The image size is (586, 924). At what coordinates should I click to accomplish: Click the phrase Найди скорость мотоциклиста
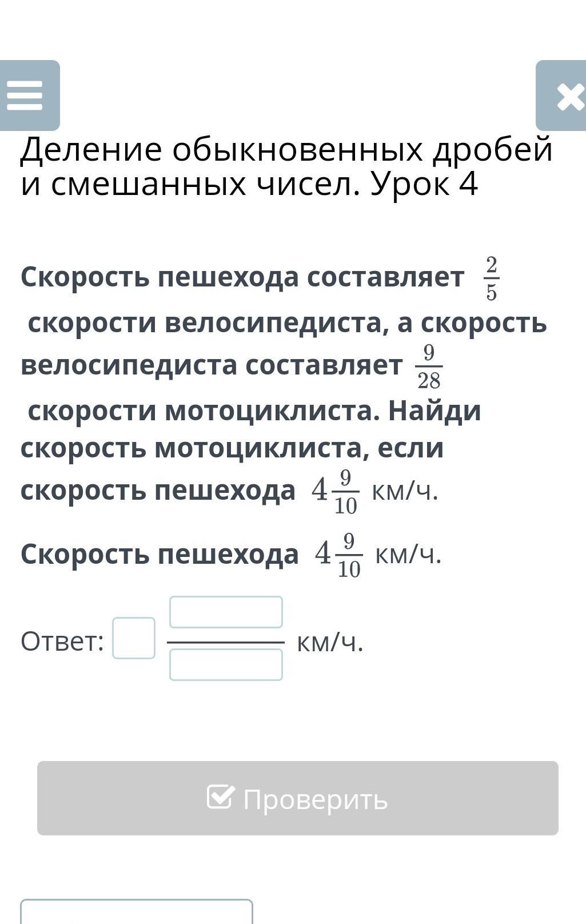point(251,429)
